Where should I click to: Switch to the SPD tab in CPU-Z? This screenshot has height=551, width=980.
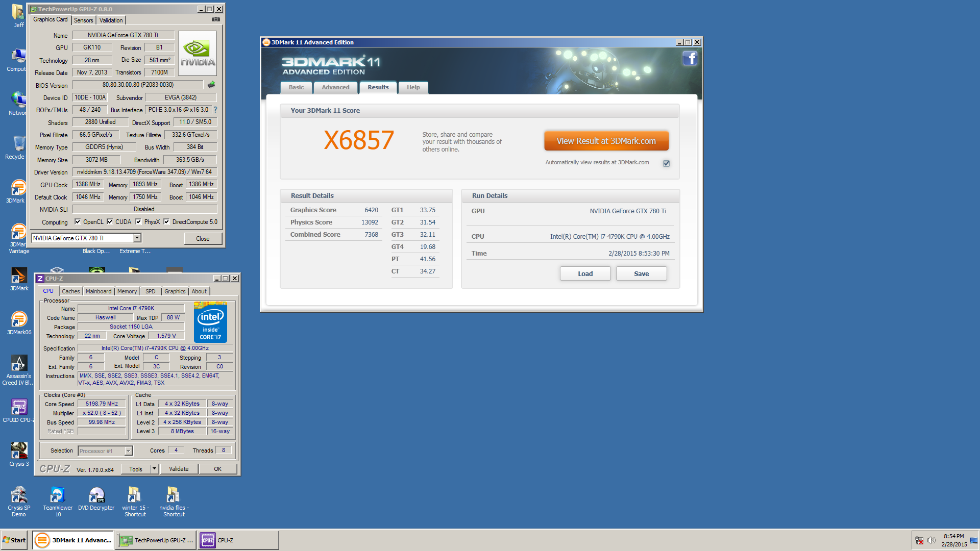[150, 291]
